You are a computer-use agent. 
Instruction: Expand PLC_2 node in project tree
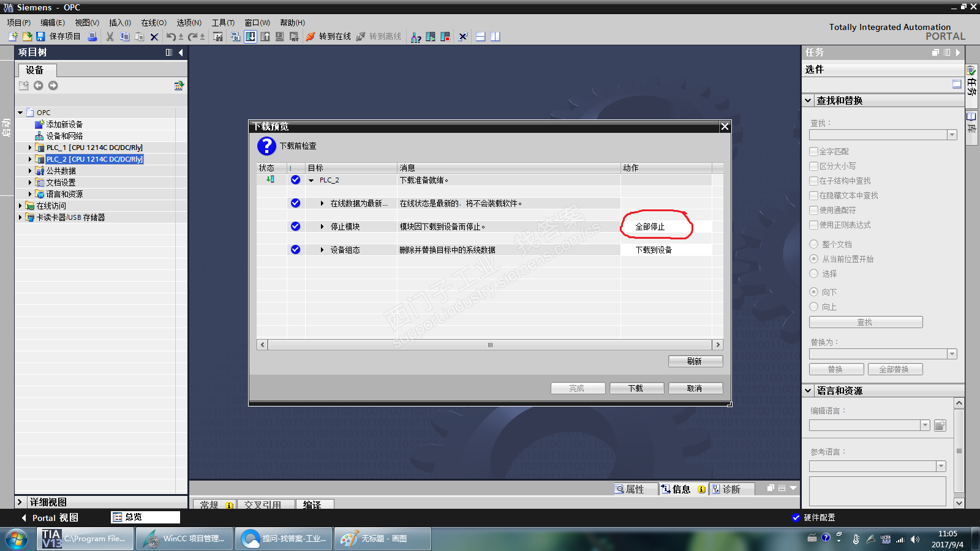tap(29, 159)
